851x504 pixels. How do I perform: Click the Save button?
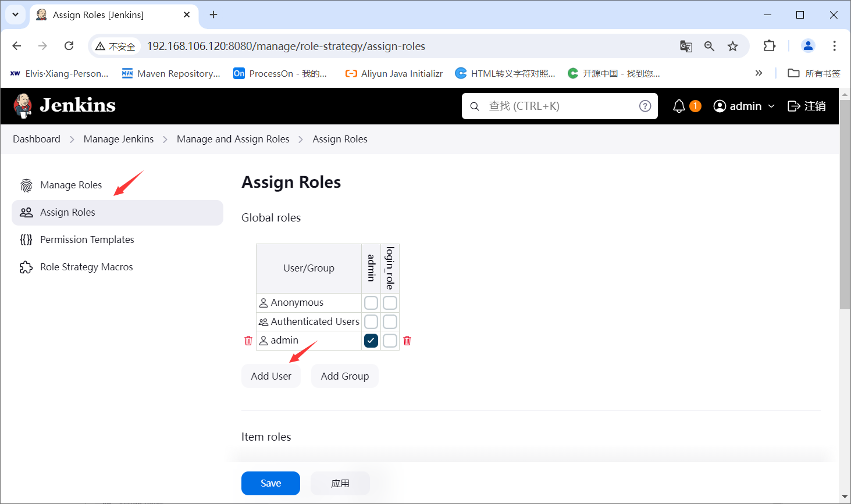[270, 483]
